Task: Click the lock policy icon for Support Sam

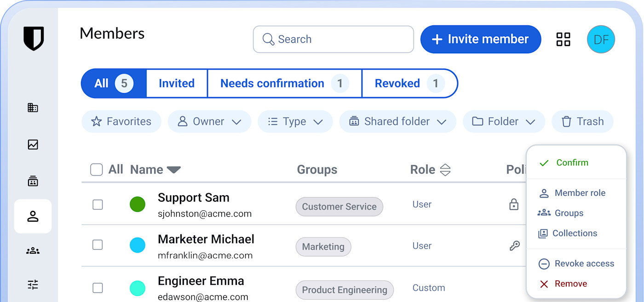Action: click(514, 204)
